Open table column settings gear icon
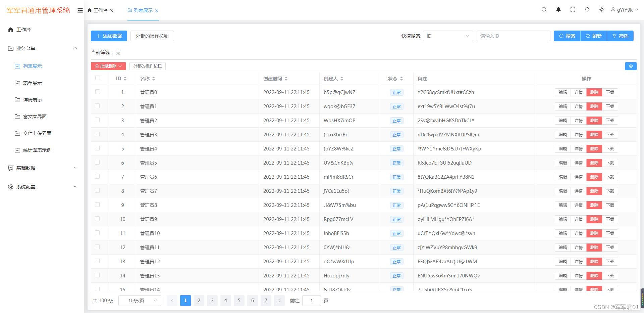This screenshot has height=313, width=644. tap(631, 66)
